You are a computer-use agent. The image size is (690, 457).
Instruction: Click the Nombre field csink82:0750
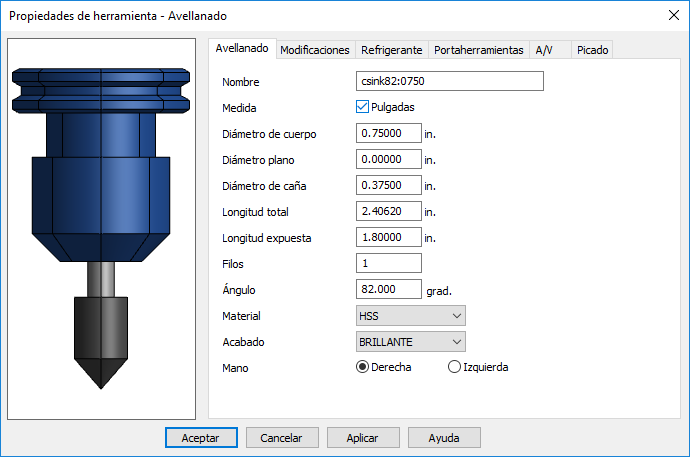(x=450, y=81)
